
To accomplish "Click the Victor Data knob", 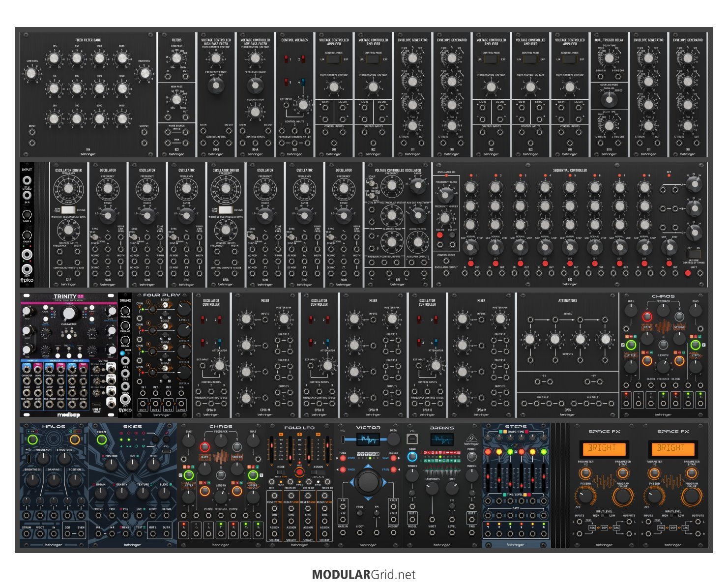I will (393, 440).
